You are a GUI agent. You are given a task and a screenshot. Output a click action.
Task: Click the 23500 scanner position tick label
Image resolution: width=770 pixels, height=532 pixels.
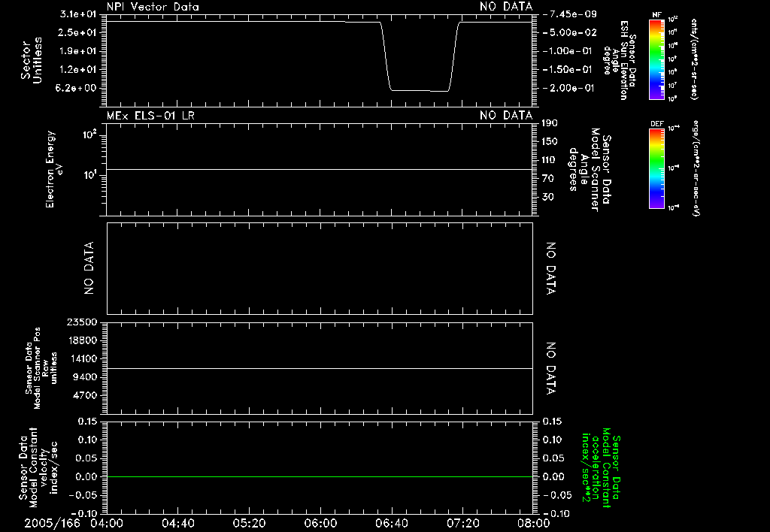coord(81,322)
